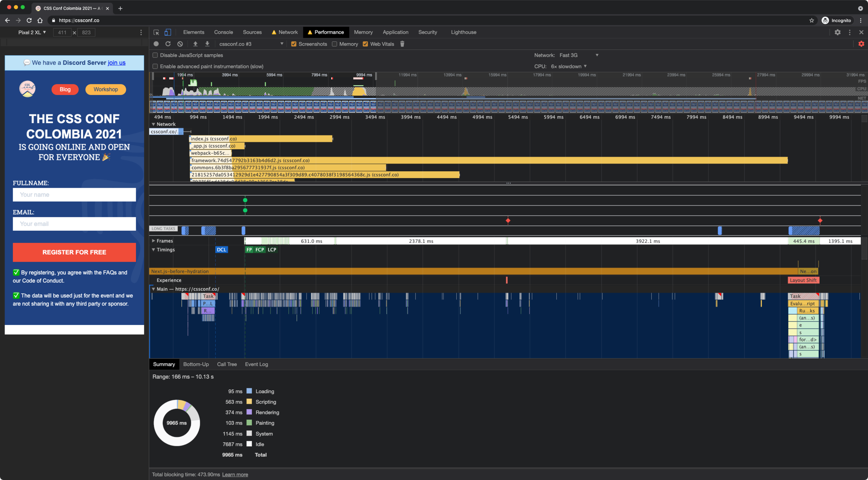
Task: Click the reload and profile icon
Action: [168, 44]
